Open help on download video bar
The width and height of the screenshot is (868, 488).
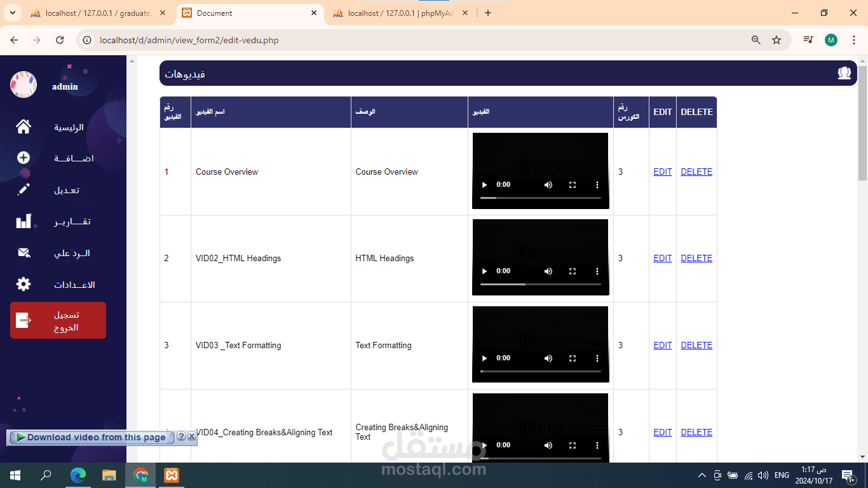(x=181, y=437)
